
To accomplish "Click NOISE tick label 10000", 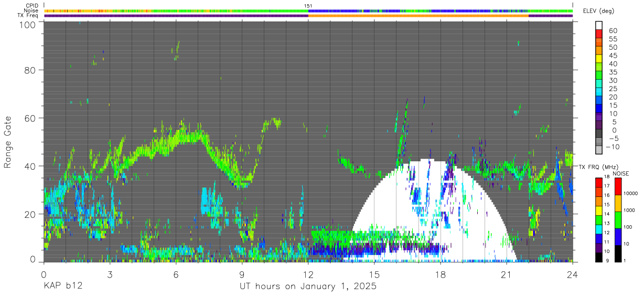I will pos(630,194).
